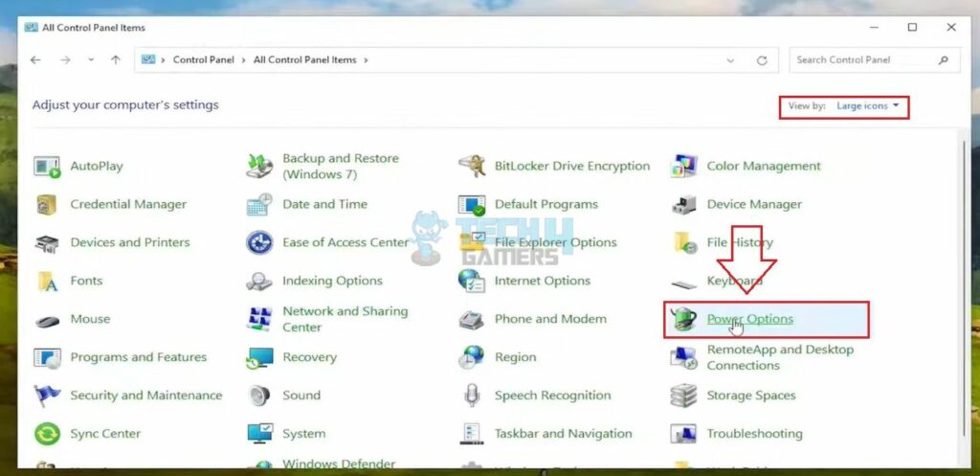
Task: Click the Mouse icon
Action: tap(47, 321)
